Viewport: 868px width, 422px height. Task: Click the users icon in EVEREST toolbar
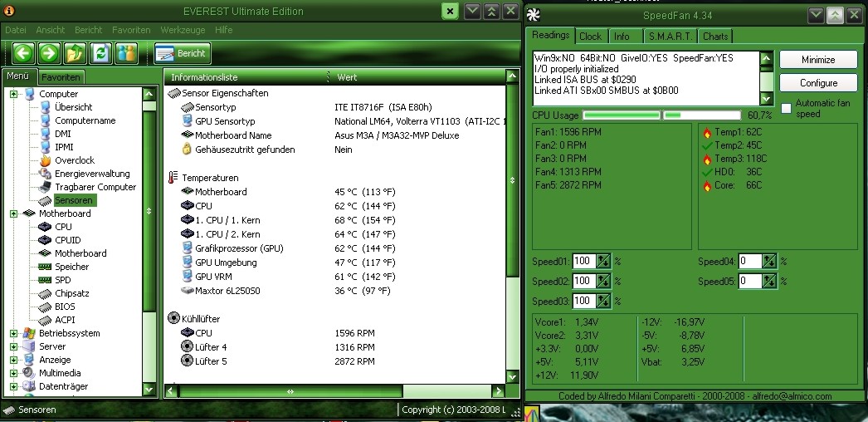point(127,53)
